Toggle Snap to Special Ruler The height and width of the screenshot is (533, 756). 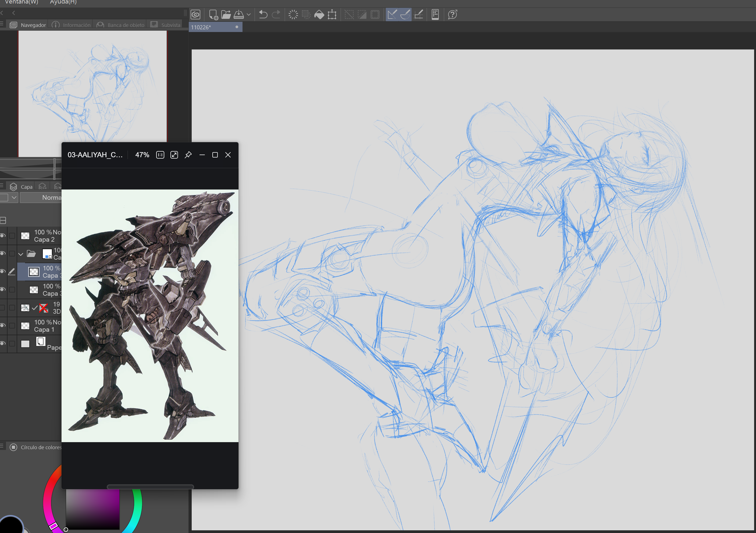405,15
